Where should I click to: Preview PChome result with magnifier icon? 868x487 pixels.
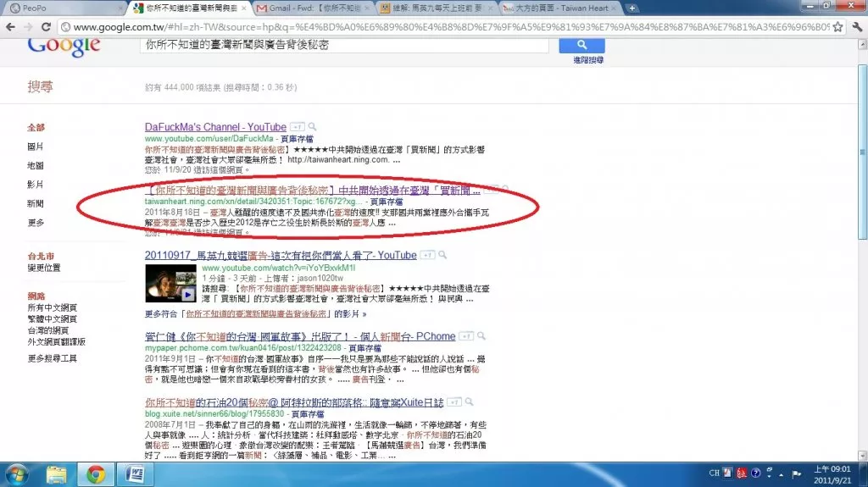pos(481,336)
